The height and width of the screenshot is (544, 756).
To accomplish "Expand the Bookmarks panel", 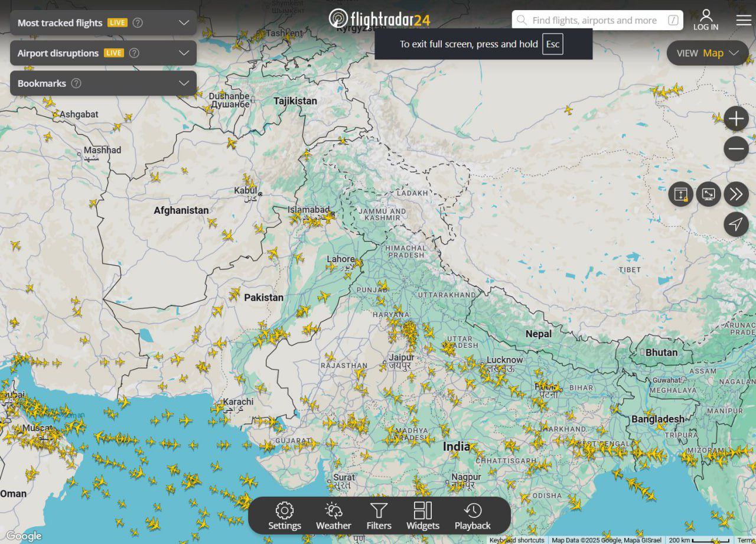I will pos(184,83).
